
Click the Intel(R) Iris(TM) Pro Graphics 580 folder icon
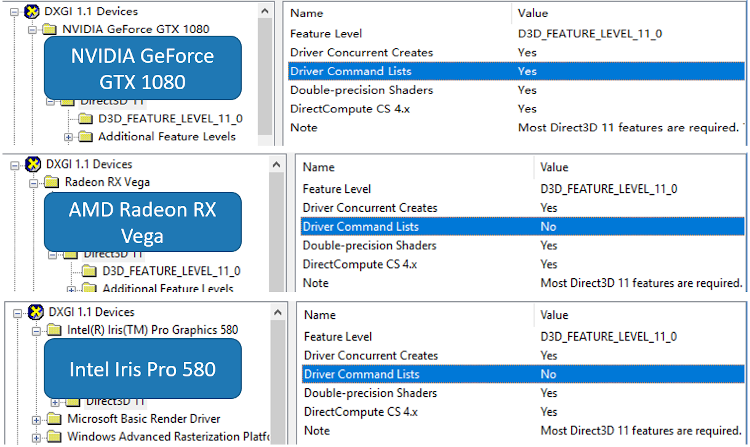(x=50, y=329)
